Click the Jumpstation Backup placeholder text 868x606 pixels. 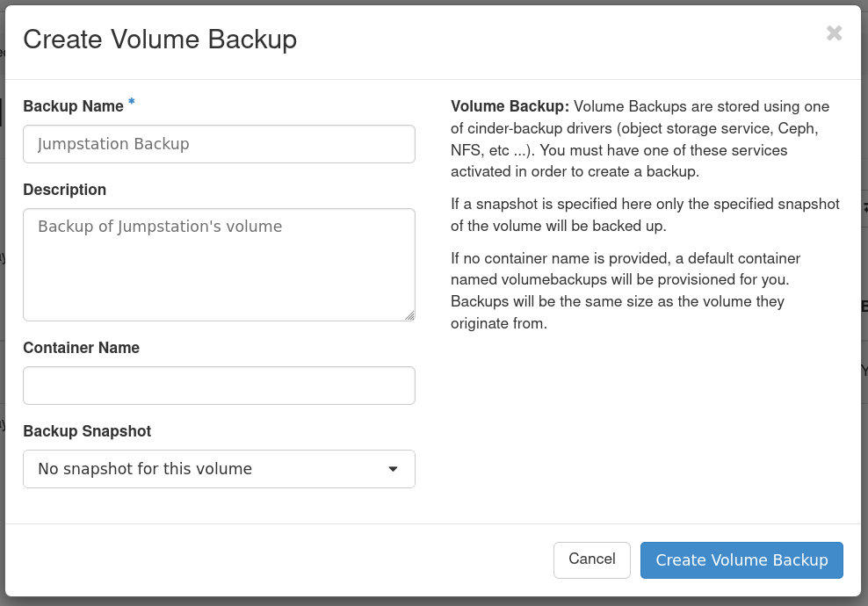pos(113,144)
